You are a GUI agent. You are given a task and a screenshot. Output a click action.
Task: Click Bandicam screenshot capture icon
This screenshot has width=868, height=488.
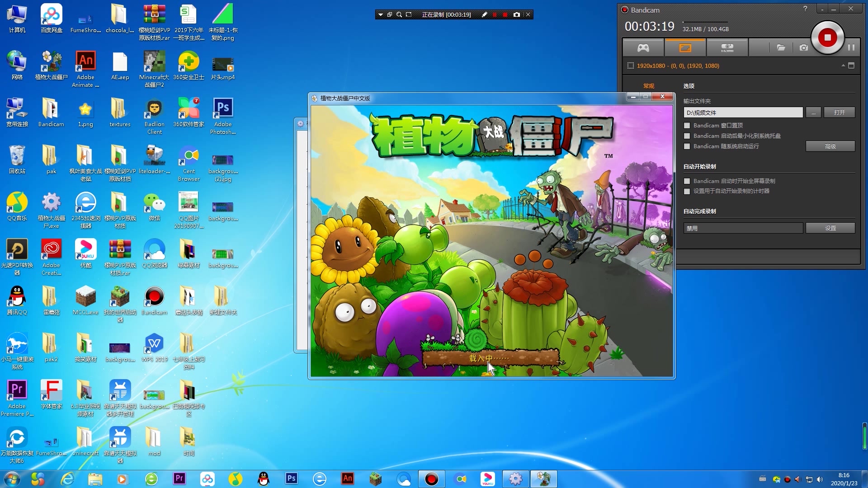(x=803, y=47)
